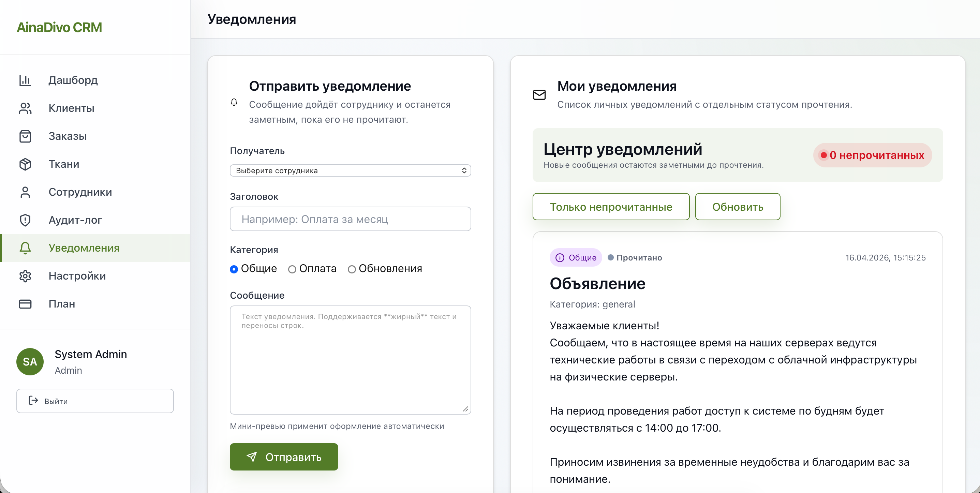Go to Заказы menu item
The image size is (980, 493).
click(95, 136)
